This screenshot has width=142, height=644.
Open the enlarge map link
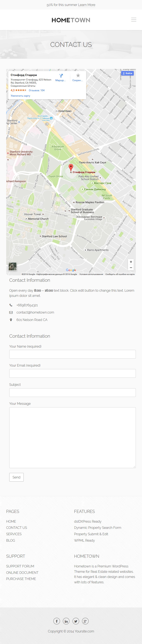(20, 96)
